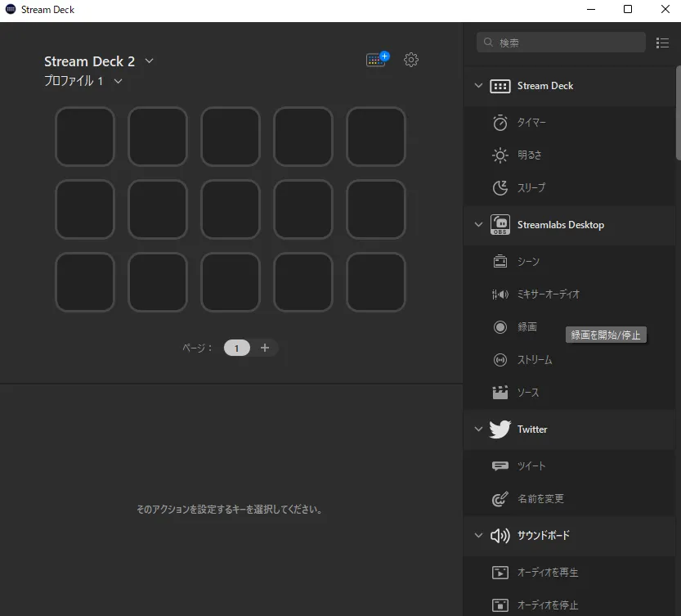
Task: Open the settings gear icon
Action: click(x=411, y=60)
